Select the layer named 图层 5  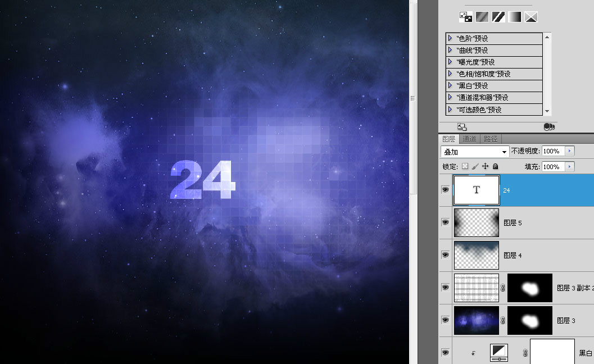point(513,223)
